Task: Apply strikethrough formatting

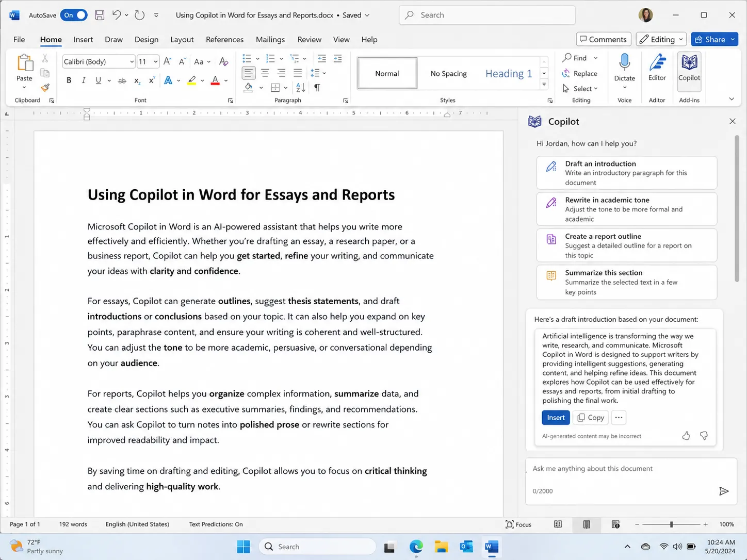Action: coord(122,80)
